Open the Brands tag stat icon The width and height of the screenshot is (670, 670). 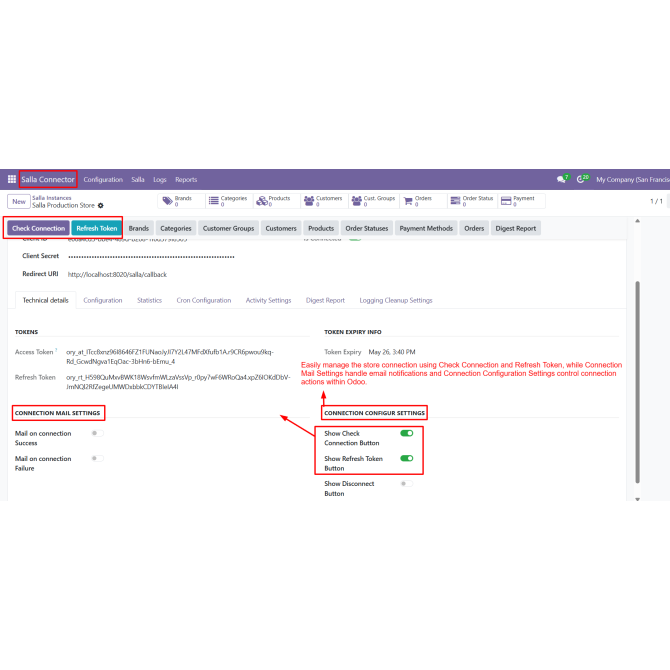[x=168, y=201]
